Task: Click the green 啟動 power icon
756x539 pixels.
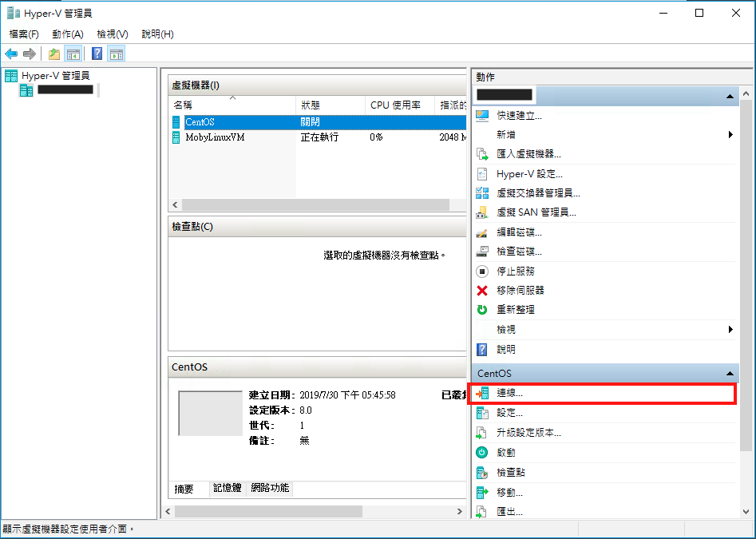Action: coord(482,453)
